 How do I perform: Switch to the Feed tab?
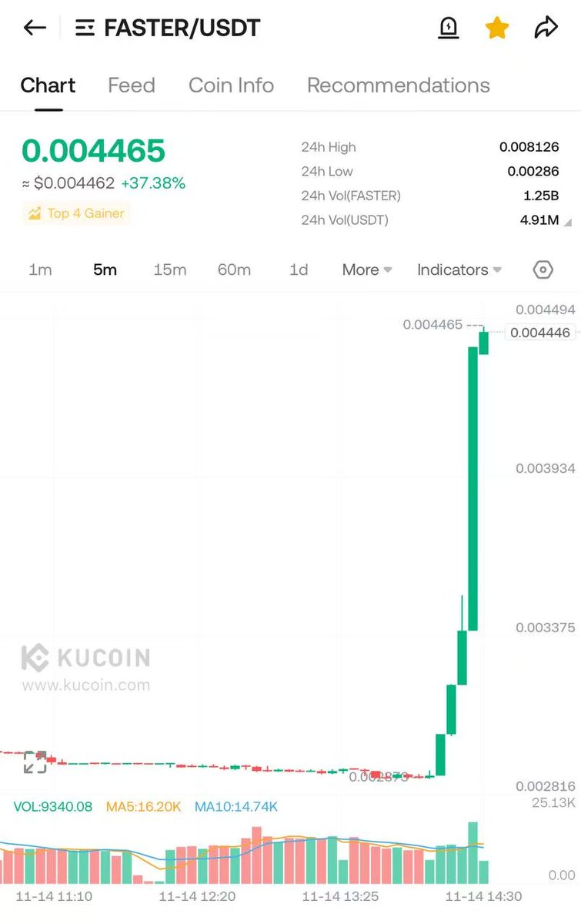coord(132,85)
